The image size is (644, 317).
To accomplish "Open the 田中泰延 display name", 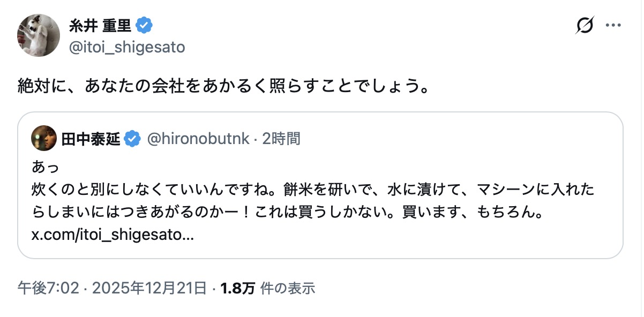I will [x=91, y=139].
